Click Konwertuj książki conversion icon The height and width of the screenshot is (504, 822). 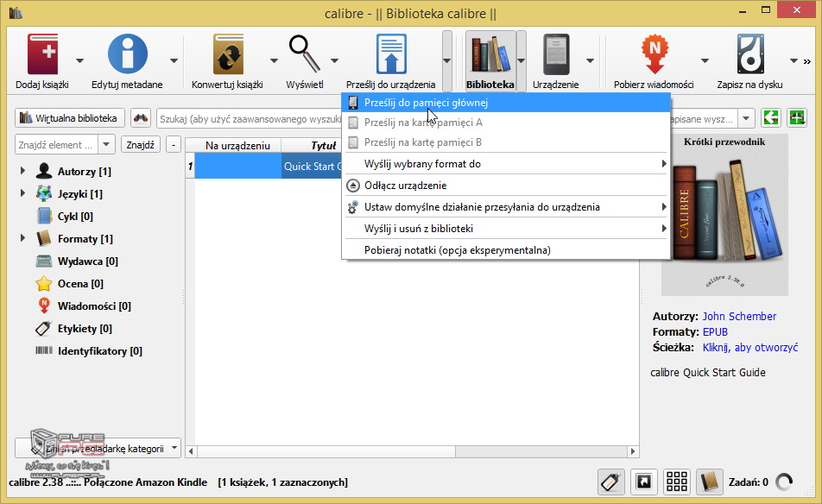(228, 54)
